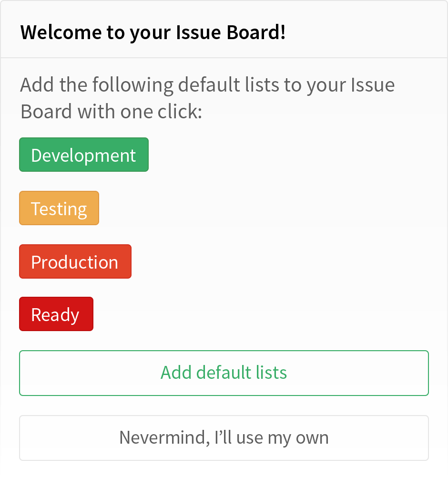The height and width of the screenshot is (479, 448).
Task: Pick the crimson swatch labeled Ready
Action: pos(56,314)
